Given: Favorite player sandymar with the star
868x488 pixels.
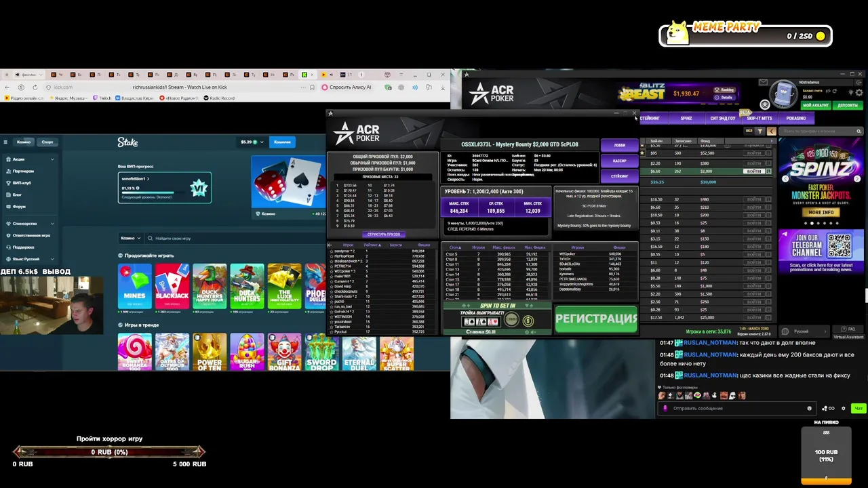Looking at the screenshot, I should (331, 251).
